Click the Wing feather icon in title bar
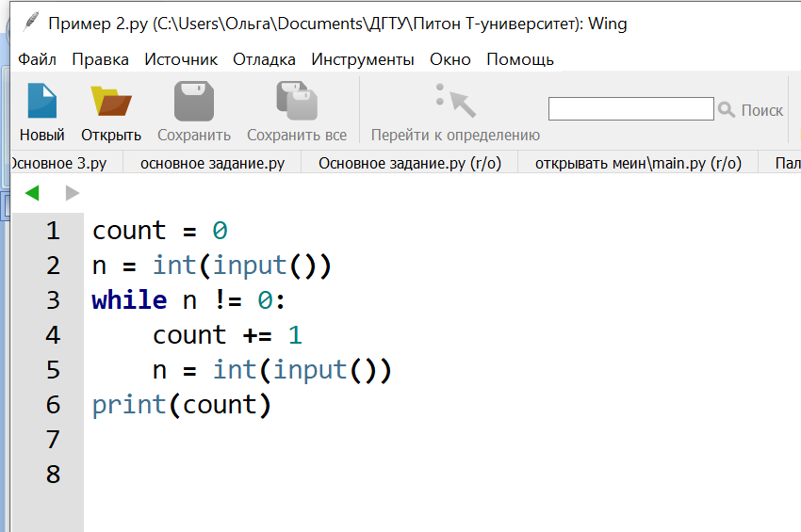Image resolution: width=801 pixels, height=532 pixels. (30, 22)
